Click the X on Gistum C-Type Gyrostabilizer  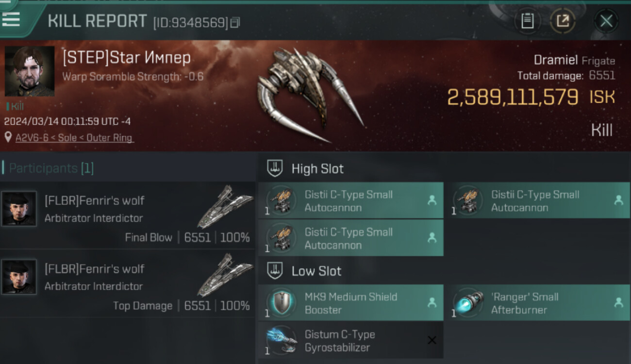432,340
